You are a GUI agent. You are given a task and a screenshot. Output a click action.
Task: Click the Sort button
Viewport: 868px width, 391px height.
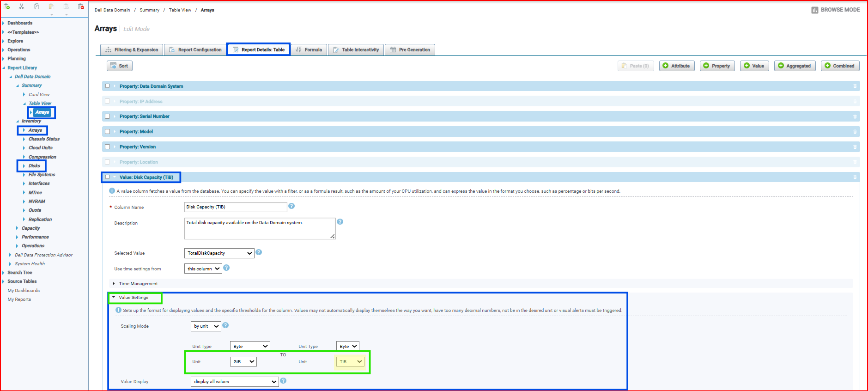tap(120, 66)
